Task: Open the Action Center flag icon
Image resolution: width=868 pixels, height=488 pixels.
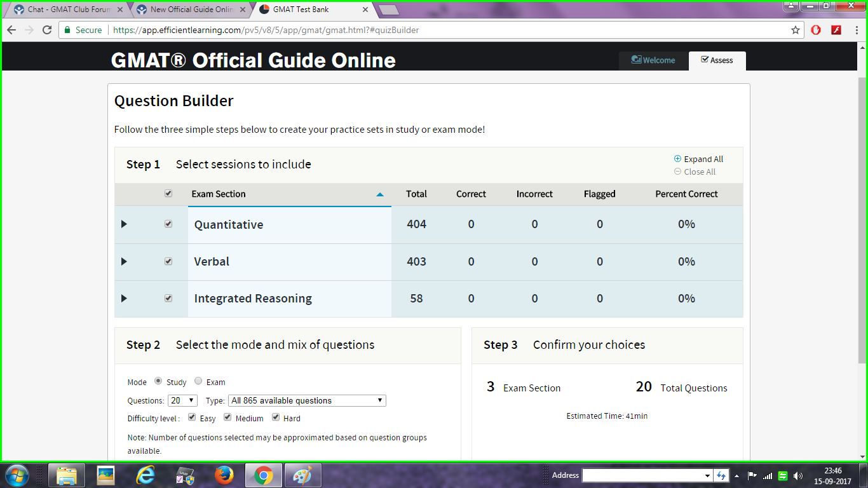Action: click(752, 475)
